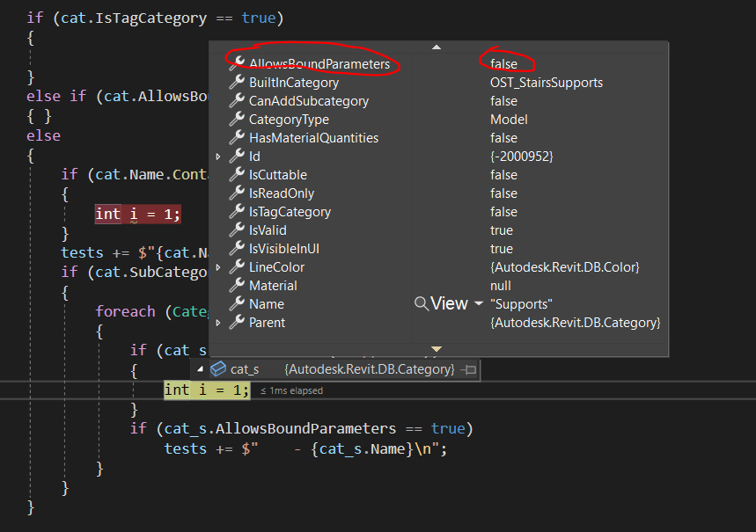This screenshot has height=532, width=756.
Task: Click the wrench icon beside Parent
Action: (236, 323)
